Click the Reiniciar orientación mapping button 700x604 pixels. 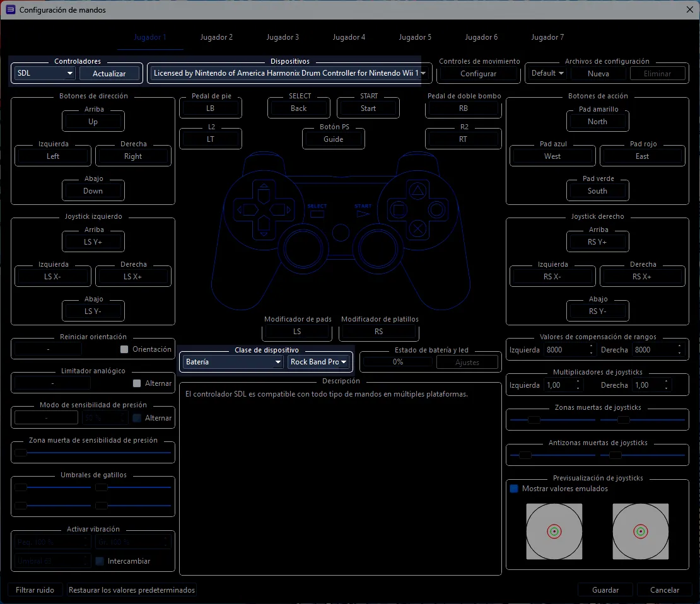pyautogui.click(x=48, y=349)
